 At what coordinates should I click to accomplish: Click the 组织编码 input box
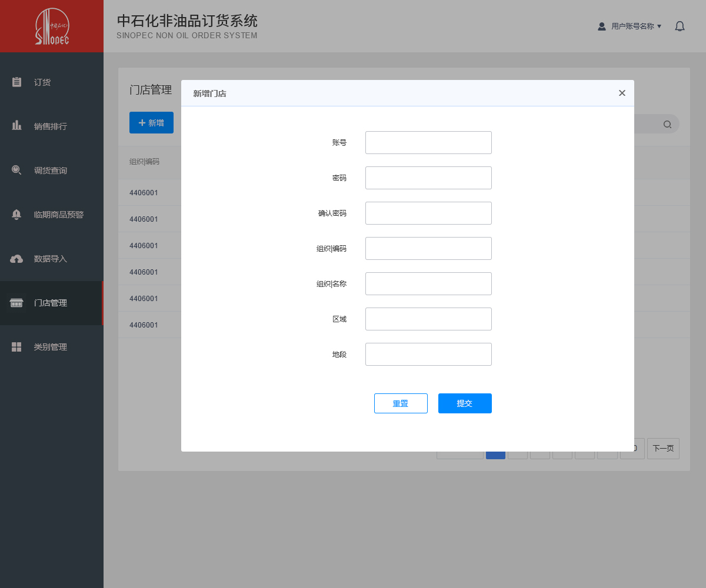click(x=428, y=248)
